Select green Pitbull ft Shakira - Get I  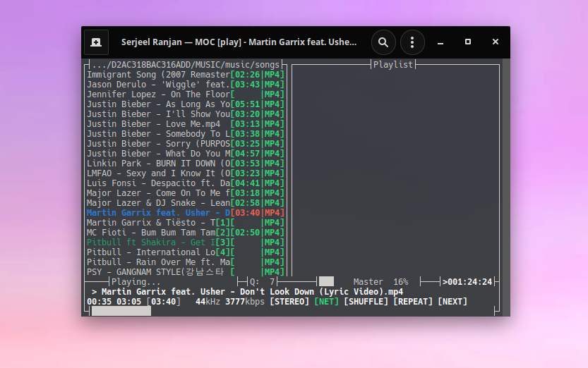coord(185,243)
